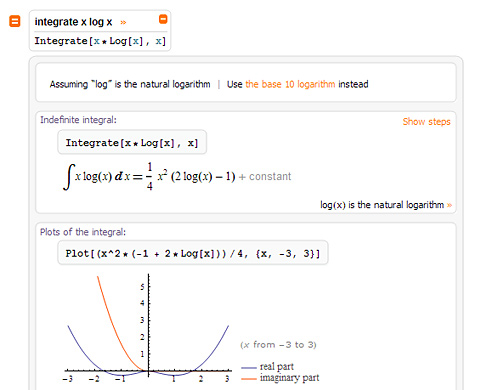Click the '(x from -3 to 3)' range label
The height and width of the screenshot is (390, 500).
(278, 345)
